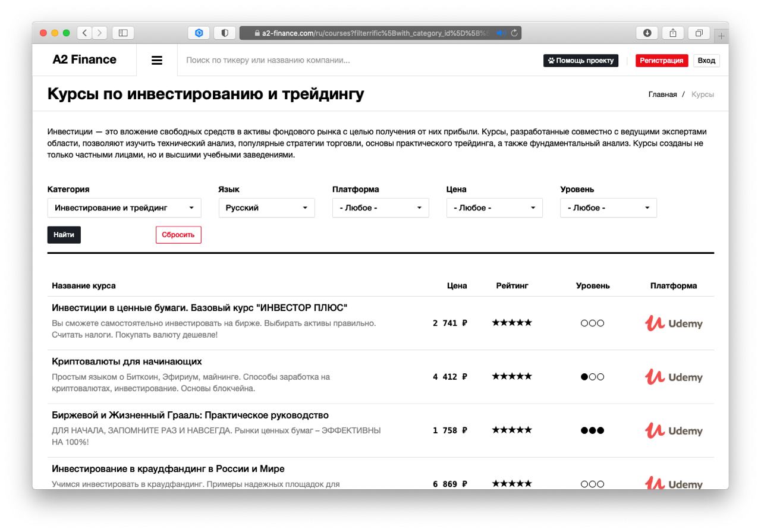Image resolution: width=761 pixels, height=532 pixels.
Task: Show all tabs overview icon
Action: point(699,33)
